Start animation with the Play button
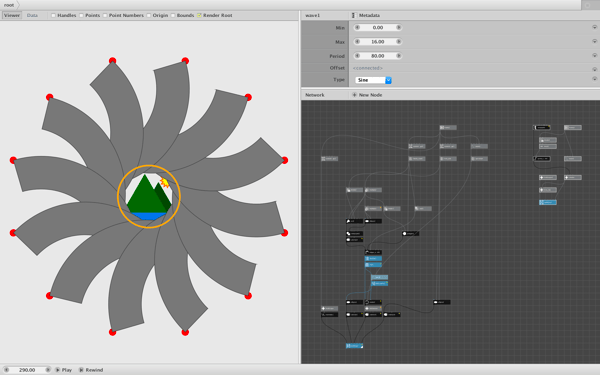Screen dimensions: 600x375 tap(64, 370)
